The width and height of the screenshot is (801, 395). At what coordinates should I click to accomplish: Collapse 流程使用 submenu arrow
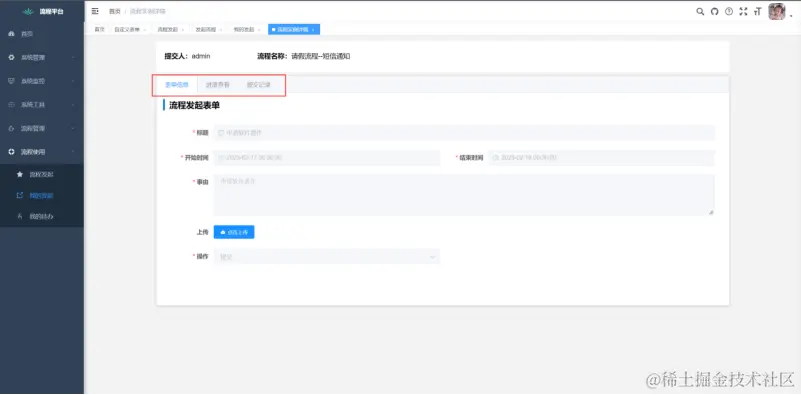(73, 152)
